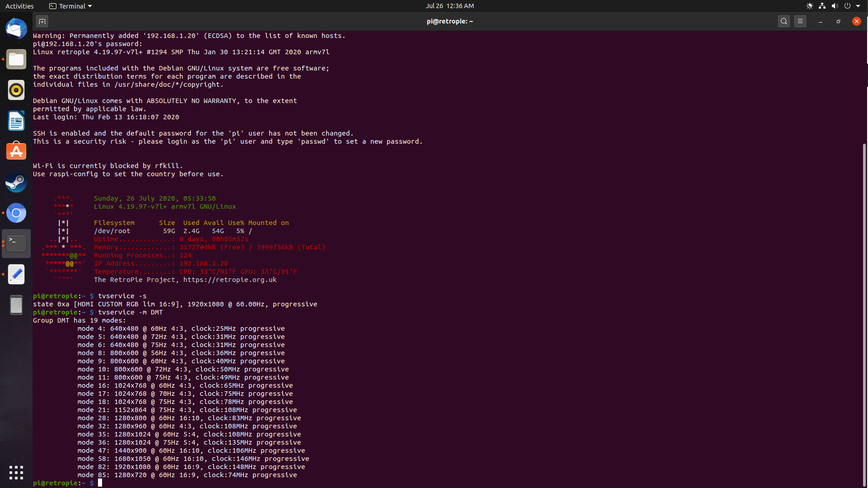The image size is (868, 488).
Task: Click the volume icon in tray
Action: click(835, 6)
